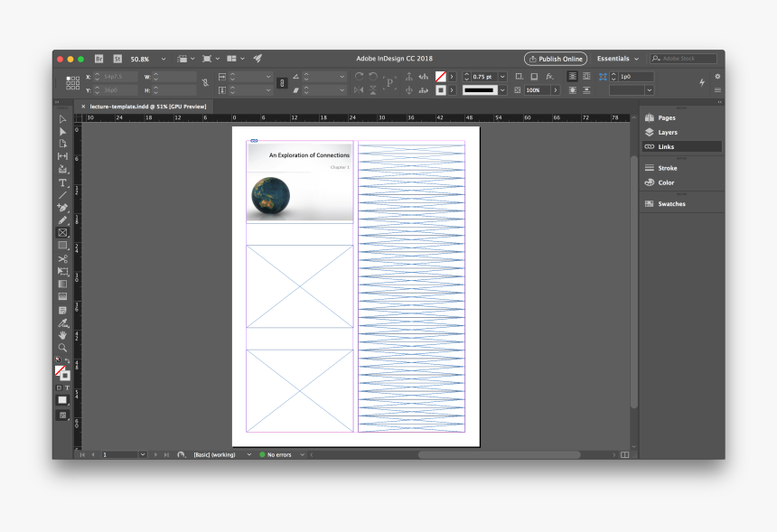The width and height of the screenshot is (777, 532).
Task: Click the Adobe Stock search field
Action: click(x=684, y=59)
